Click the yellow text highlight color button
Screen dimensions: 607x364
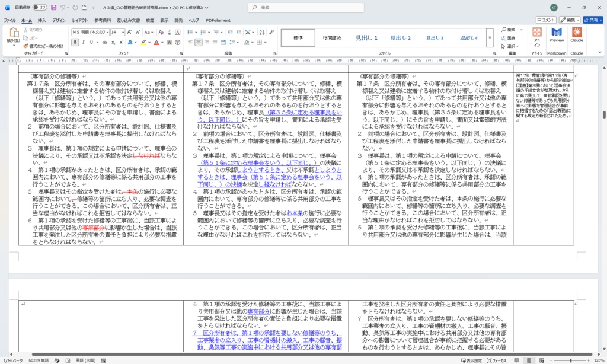143,43
